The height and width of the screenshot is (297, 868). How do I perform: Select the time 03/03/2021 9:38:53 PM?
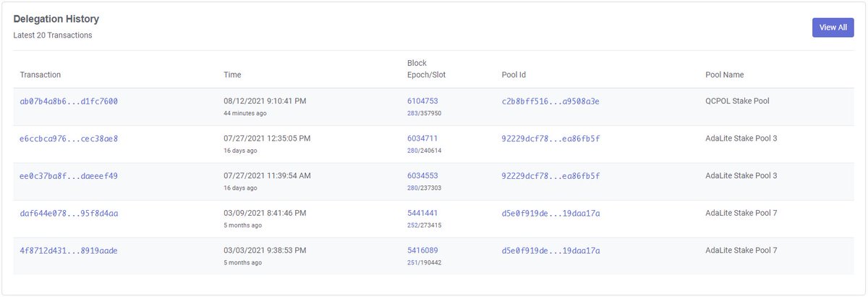pyautogui.click(x=265, y=250)
